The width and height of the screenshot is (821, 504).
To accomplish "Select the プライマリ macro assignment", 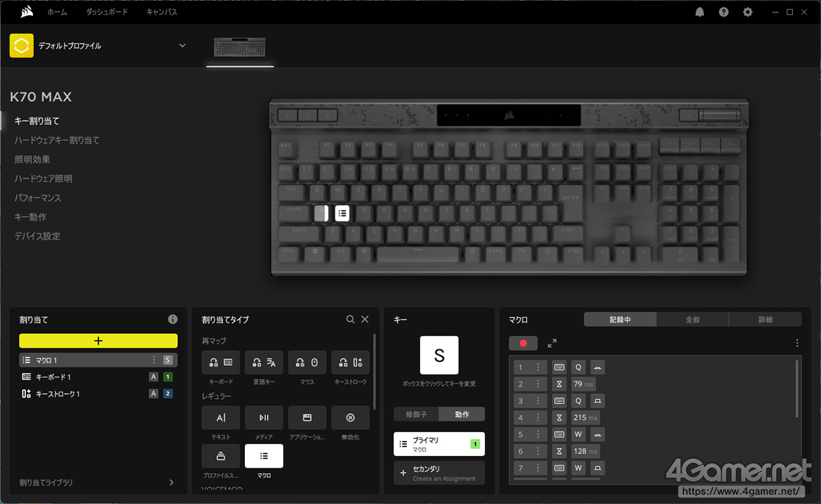I will (439, 444).
